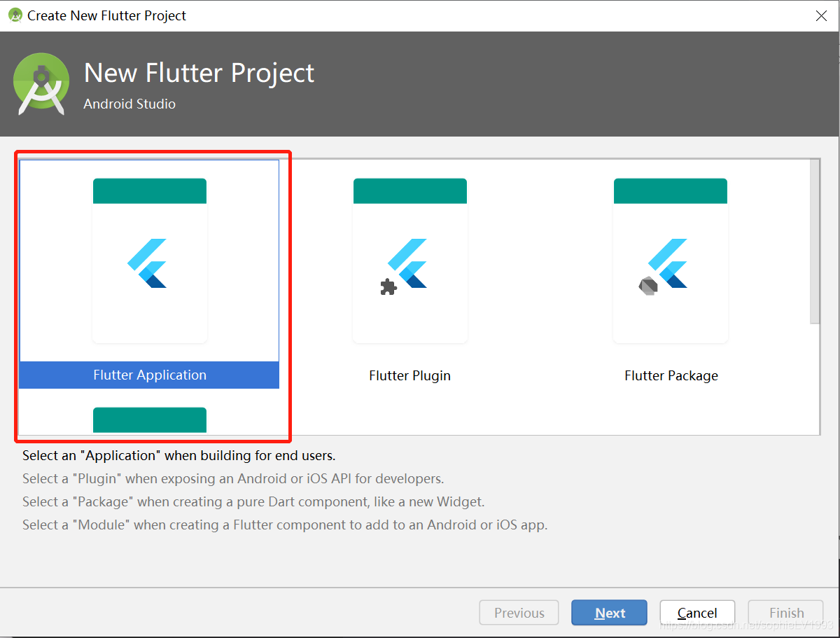Screen dimensions: 840x638
Task: Click the Android Studio logo in header
Action: click(41, 84)
